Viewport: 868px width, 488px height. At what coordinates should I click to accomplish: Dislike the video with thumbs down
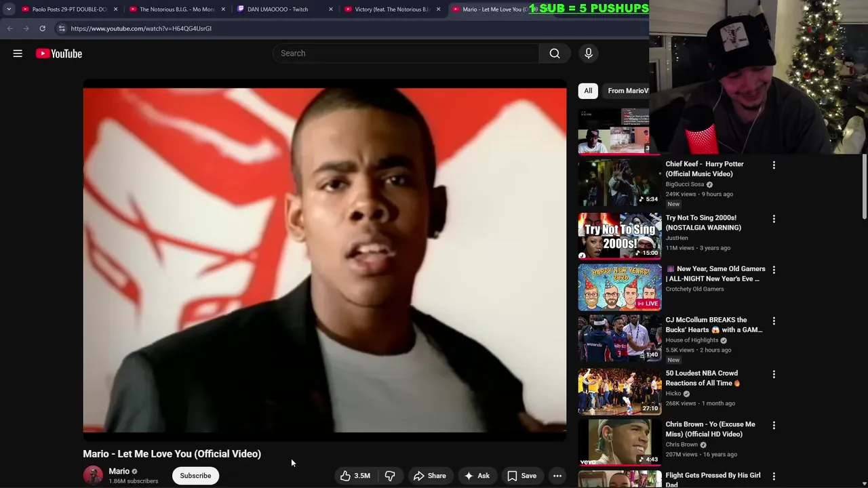click(x=390, y=476)
